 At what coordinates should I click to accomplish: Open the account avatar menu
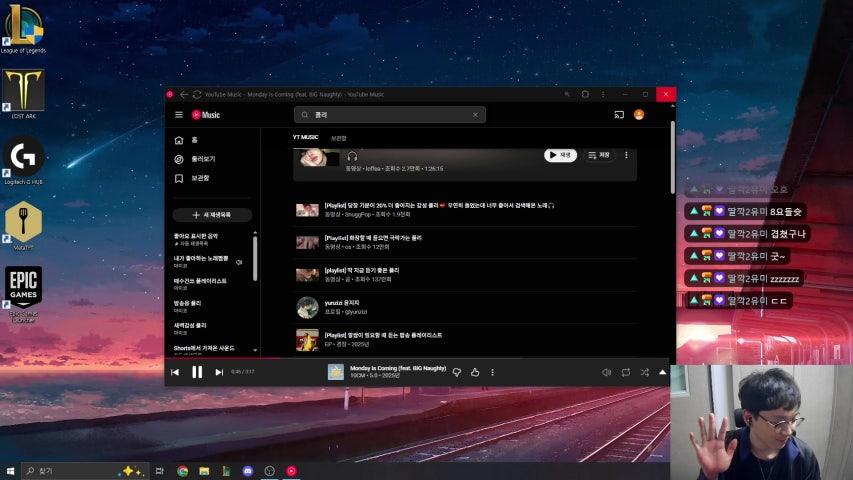click(x=639, y=114)
